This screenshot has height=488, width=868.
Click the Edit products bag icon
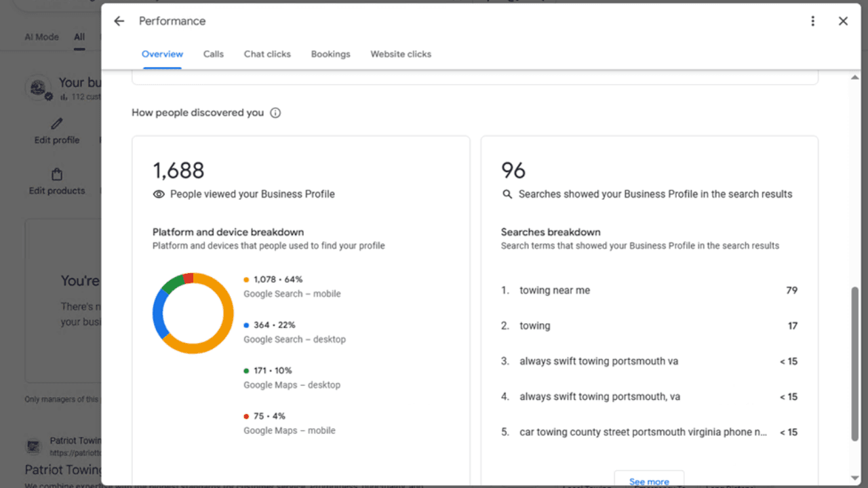tap(57, 175)
